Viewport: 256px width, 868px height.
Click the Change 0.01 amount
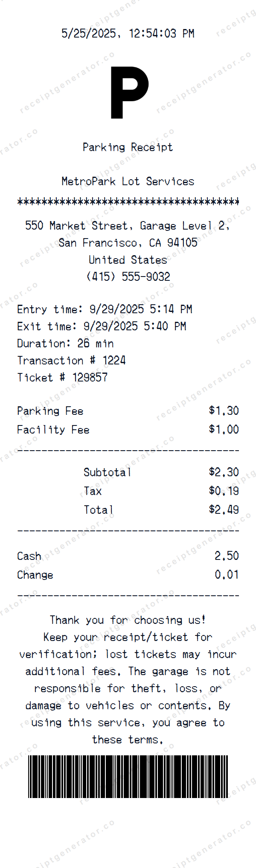[226, 575]
